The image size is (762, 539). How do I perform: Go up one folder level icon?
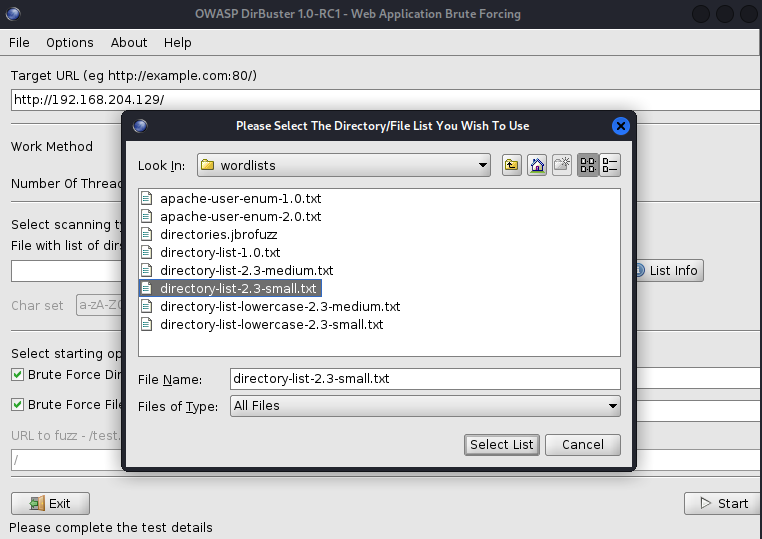point(512,165)
